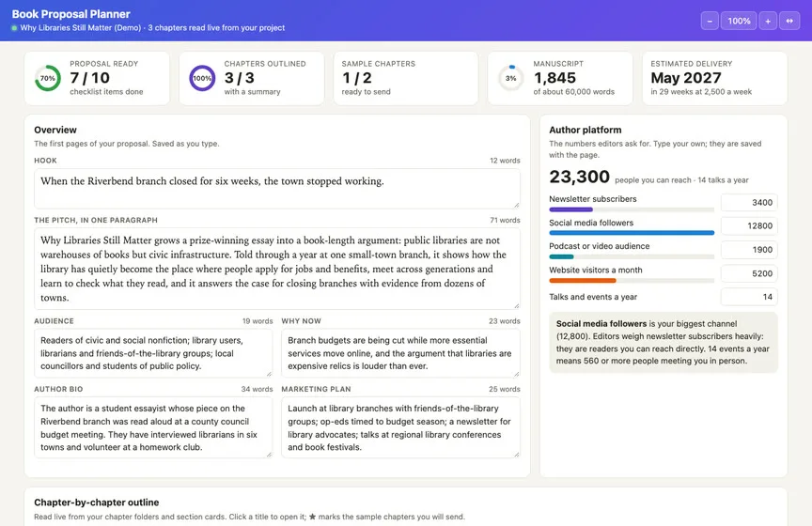The height and width of the screenshot is (526, 812).
Task: Click the Sample Chapters 1 / 2 value
Action: click(357, 78)
